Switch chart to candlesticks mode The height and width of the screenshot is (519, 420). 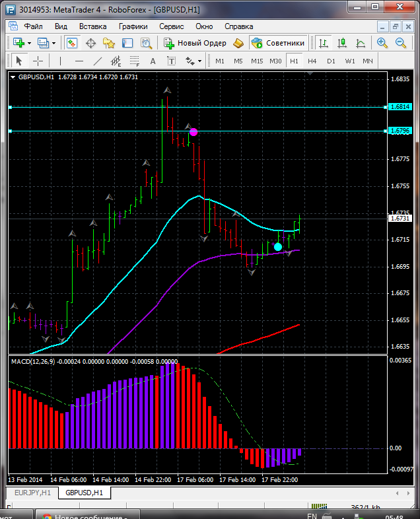342,43
